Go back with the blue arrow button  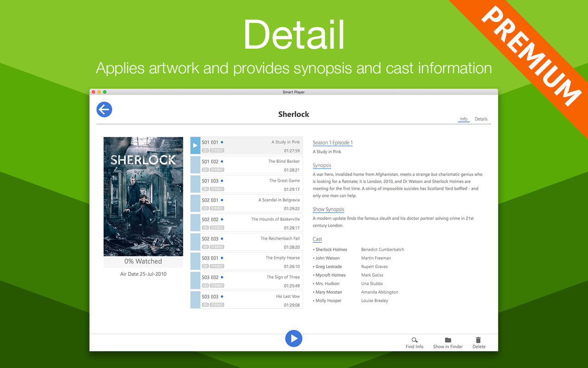[104, 109]
